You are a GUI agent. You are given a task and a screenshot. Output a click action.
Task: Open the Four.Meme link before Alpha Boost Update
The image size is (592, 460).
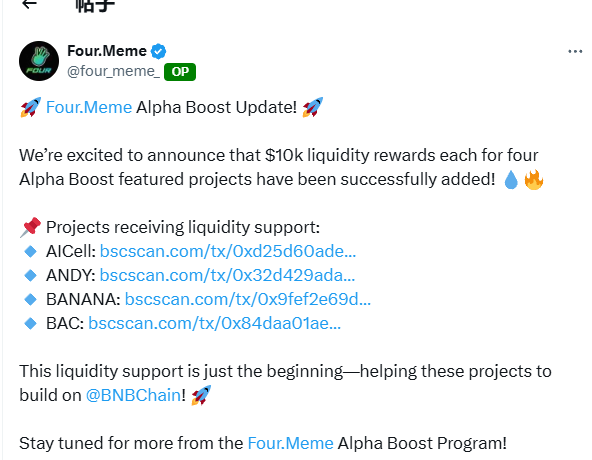89,107
